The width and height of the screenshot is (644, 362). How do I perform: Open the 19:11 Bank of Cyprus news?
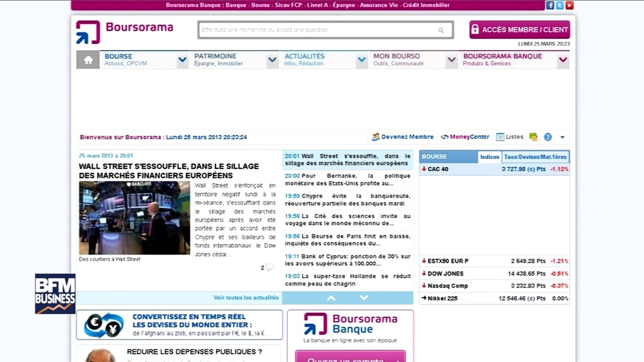pos(348,260)
